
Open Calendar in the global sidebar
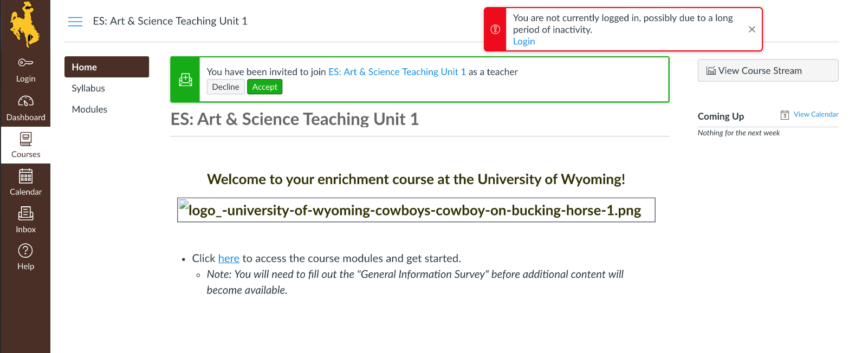(x=25, y=182)
